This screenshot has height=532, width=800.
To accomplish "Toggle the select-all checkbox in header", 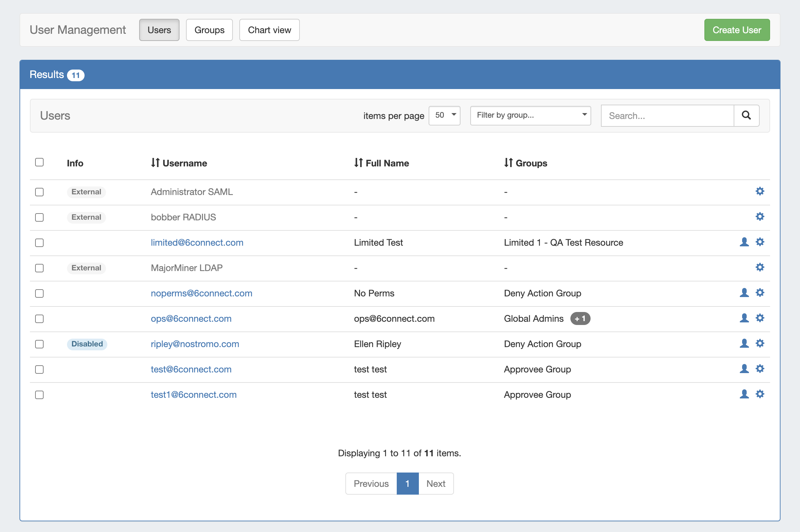I will (39, 162).
